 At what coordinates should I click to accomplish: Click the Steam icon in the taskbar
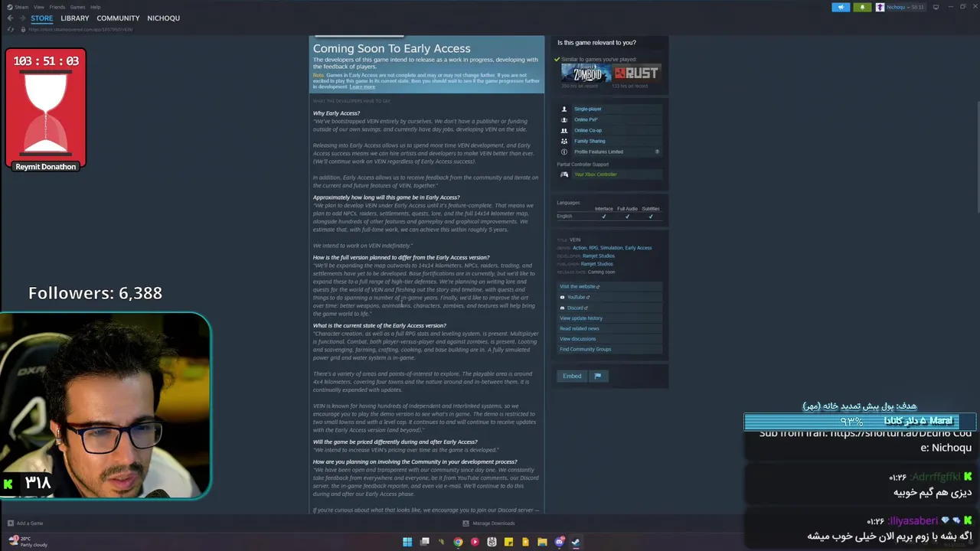pos(576,542)
